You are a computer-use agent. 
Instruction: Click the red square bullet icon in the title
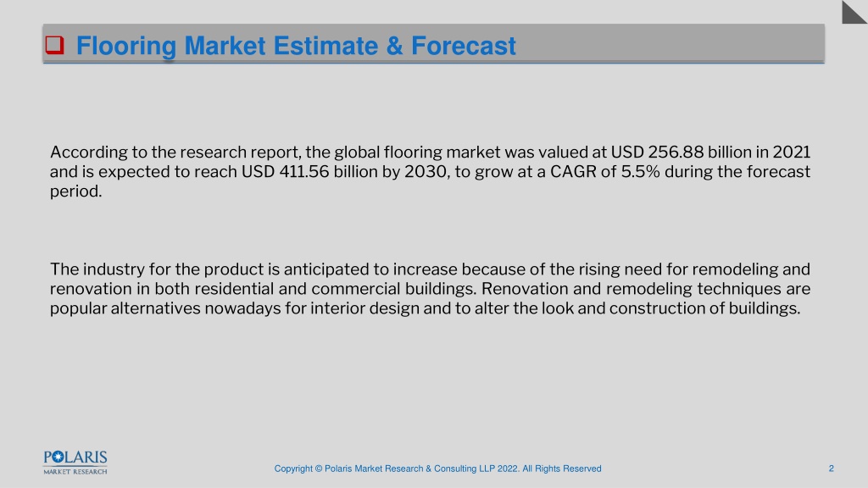click(54, 45)
